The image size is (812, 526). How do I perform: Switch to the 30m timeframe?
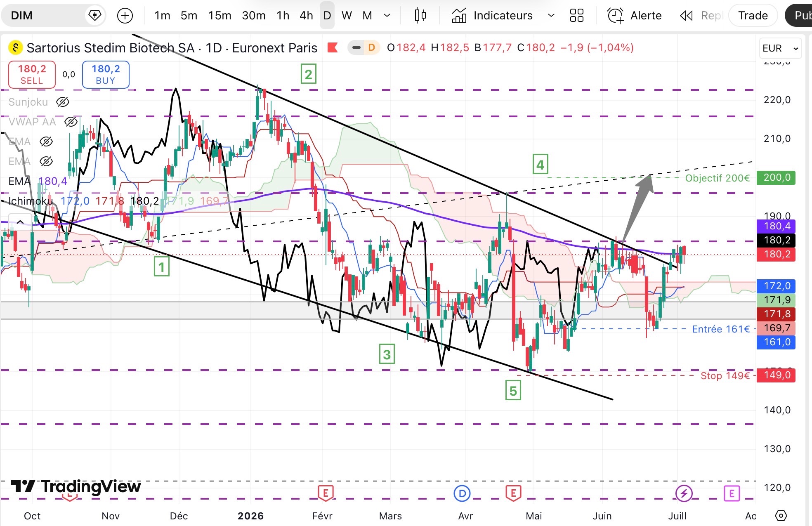pyautogui.click(x=254, y=16)
